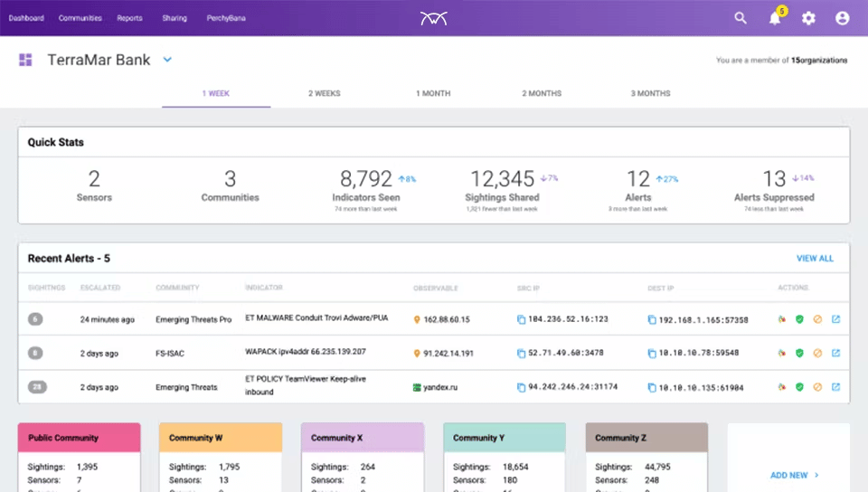Copy source IP 104.236.52.16:123
Screen dimensions: 868x492
[x=521, y=319]
